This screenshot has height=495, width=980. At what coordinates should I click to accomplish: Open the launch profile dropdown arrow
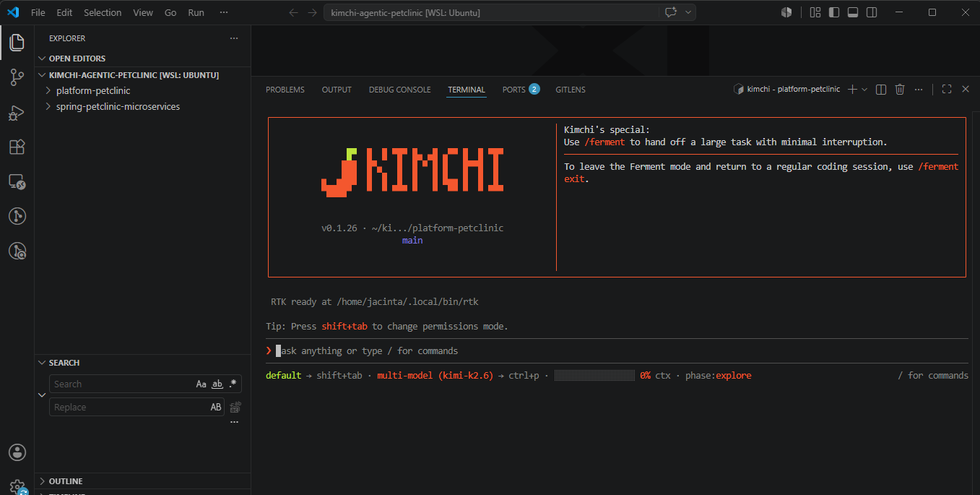click(x=864, y=90)
